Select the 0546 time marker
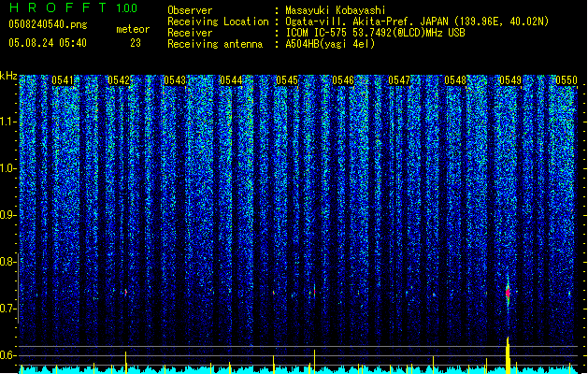This screenshot has width=588, height=374. point(343,80)
